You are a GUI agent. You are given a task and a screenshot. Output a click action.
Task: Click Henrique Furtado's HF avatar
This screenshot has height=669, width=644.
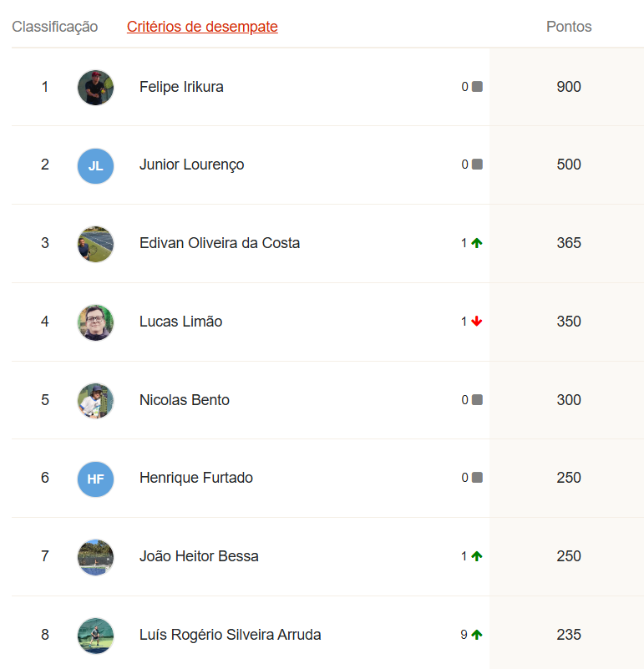(x=95, y=479)
